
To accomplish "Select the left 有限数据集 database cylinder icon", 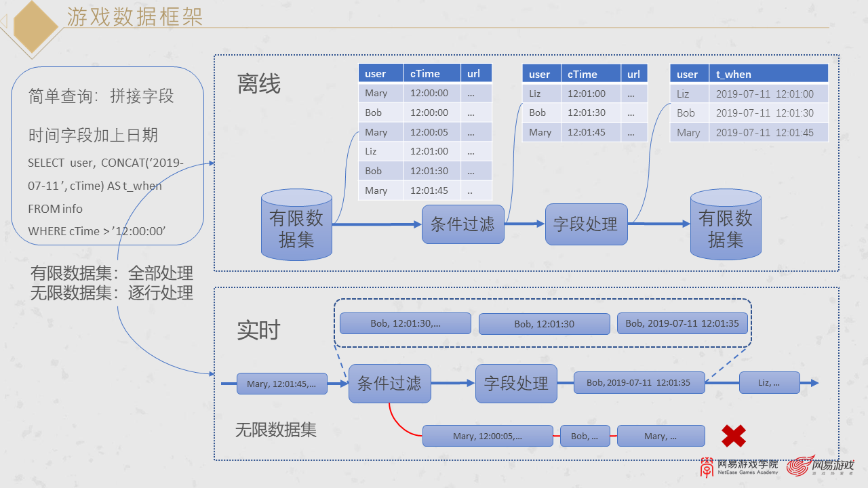I will (x=296, y=224).
